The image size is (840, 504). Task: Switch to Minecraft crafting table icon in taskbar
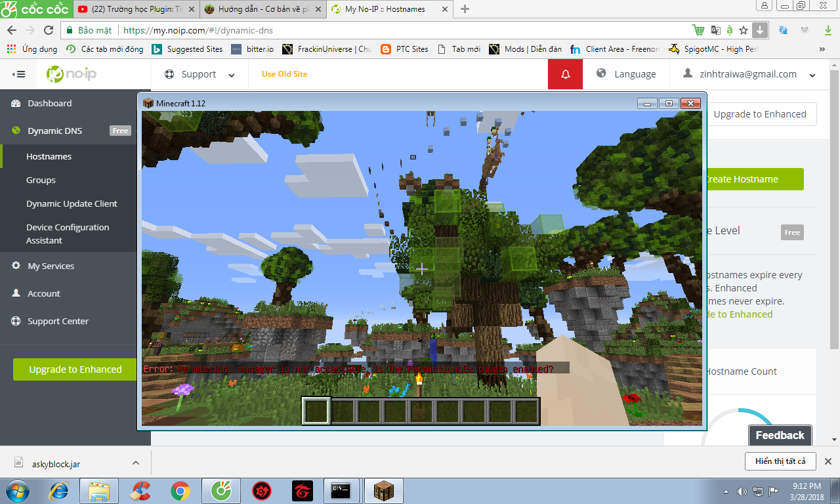click(x=383, y=491)
